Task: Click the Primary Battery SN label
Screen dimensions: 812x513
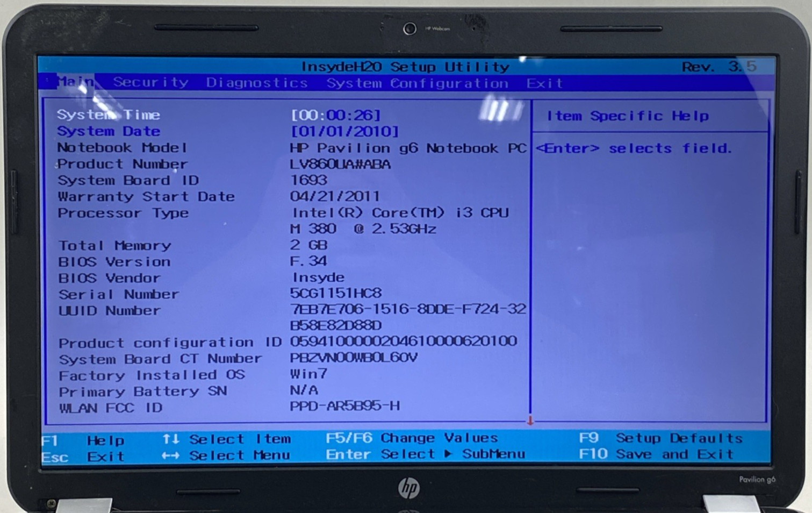Action: tap(142, 391)
